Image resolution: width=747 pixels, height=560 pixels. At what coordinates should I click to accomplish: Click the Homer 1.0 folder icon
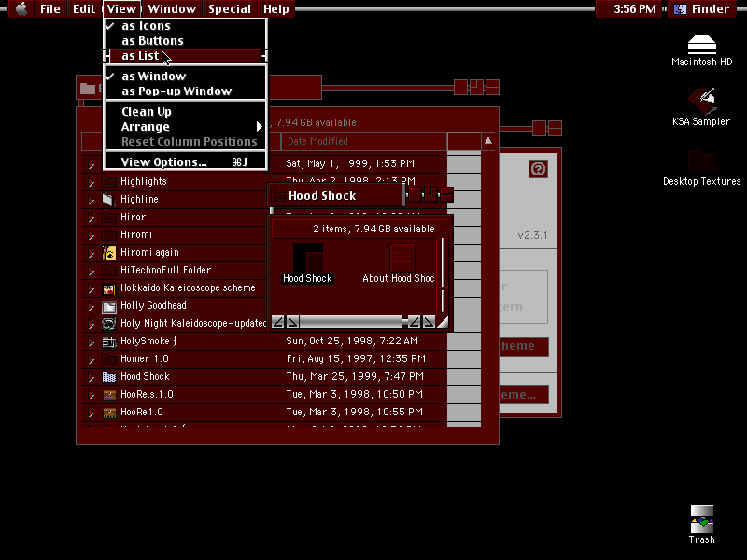109,359
